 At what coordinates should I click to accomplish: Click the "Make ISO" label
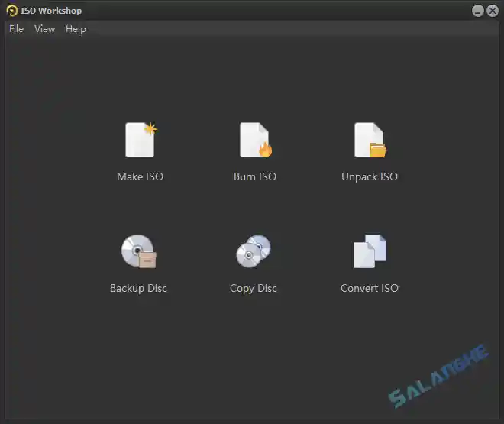pos(141,176)
